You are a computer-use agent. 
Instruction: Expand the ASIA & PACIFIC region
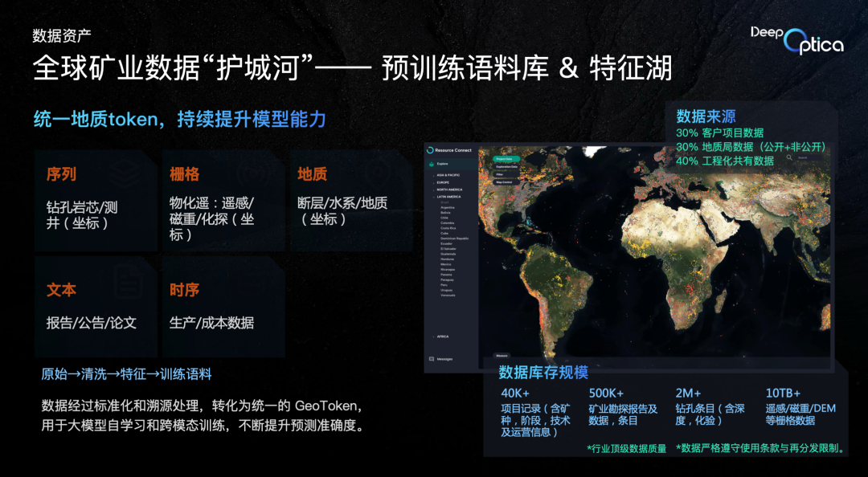[x=449, y=174]
